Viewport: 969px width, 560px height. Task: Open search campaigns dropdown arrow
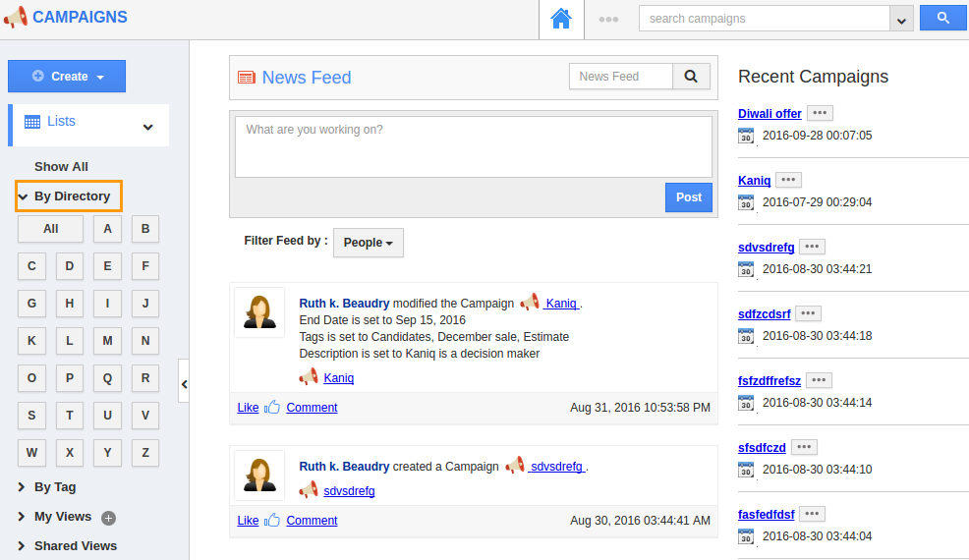(x=901, y=20)
